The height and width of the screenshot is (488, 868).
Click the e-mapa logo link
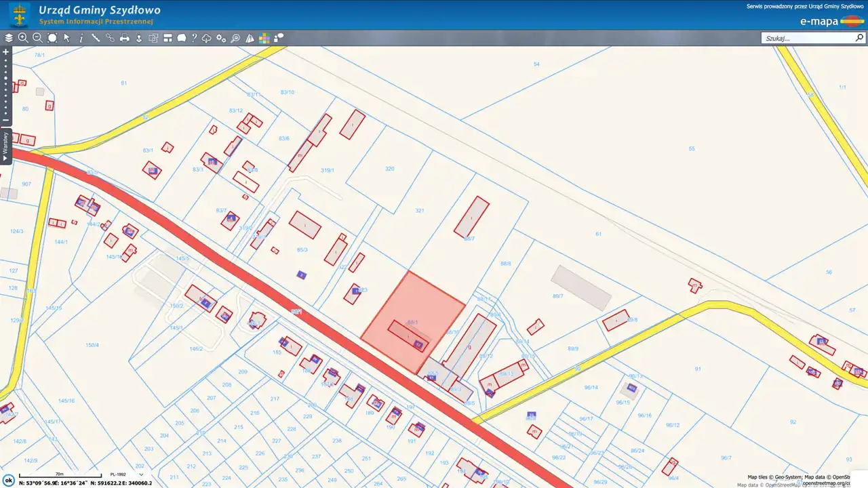tap(831, 21)
